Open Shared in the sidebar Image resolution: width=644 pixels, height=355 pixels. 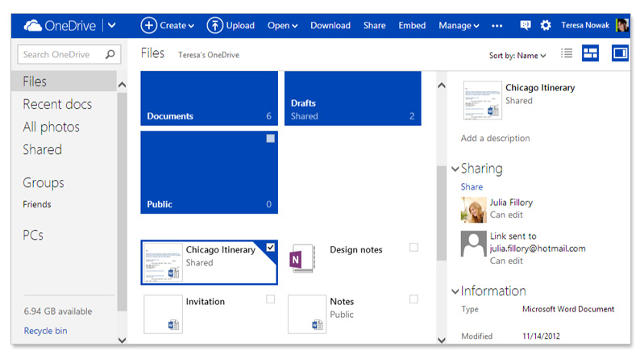tap(42, 149)
